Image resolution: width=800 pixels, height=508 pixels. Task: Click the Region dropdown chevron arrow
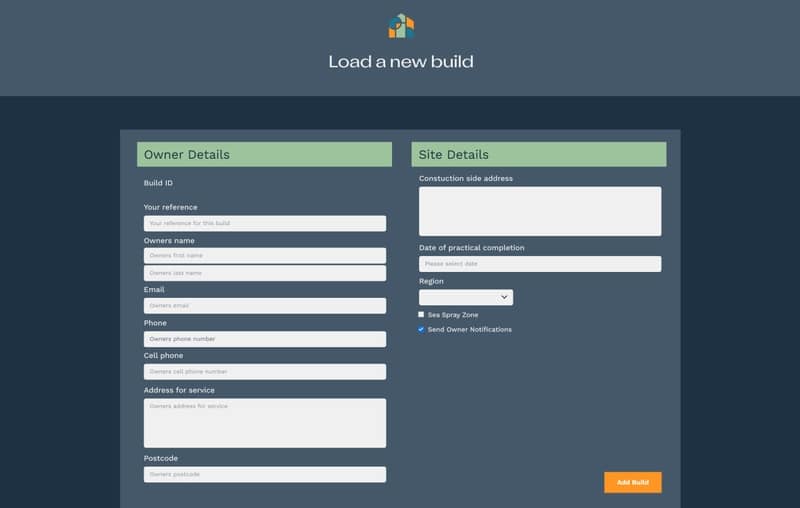pos(504,297)
